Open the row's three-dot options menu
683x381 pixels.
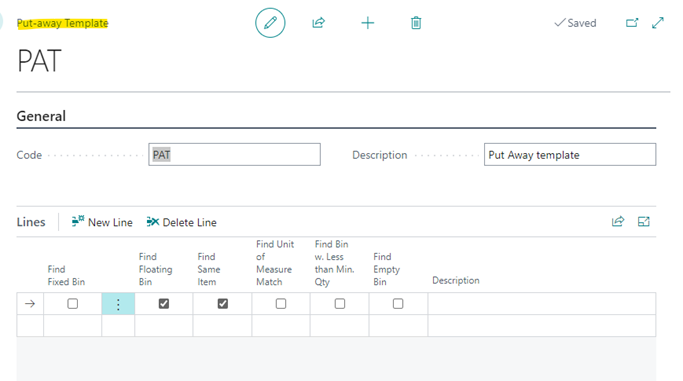(x=118, y=304)
